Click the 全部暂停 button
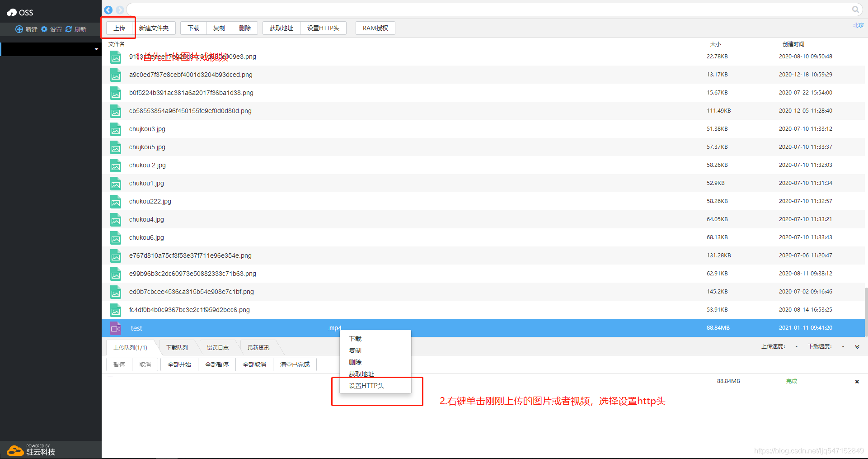This screenshot has width=868, height=459. (x=217, y=364)
